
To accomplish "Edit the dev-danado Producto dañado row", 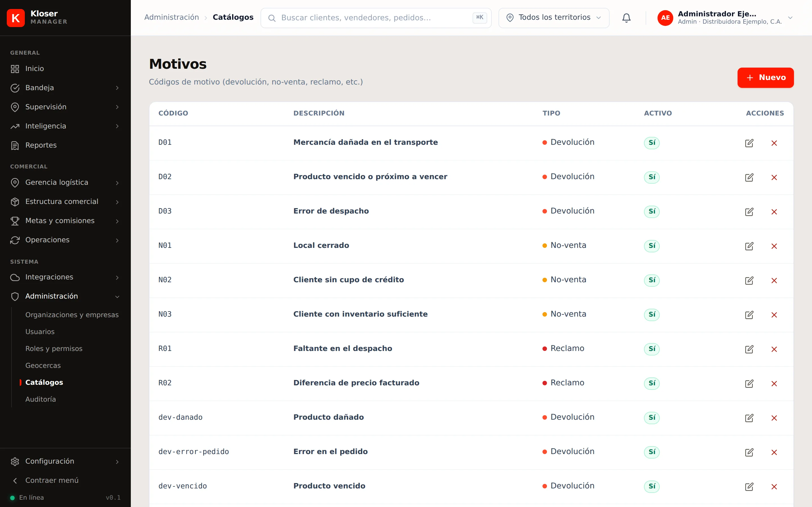I will coord(749,418).
